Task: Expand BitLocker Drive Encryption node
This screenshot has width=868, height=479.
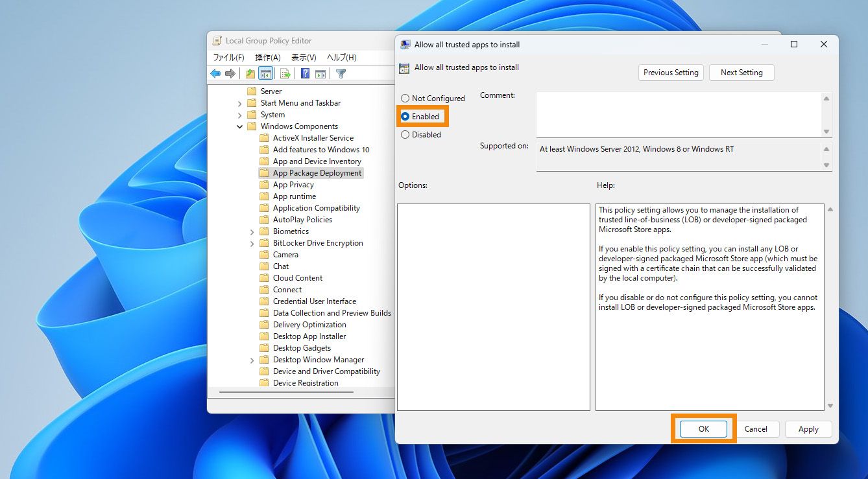Action: pyautogui.click(x=252, y=243)
